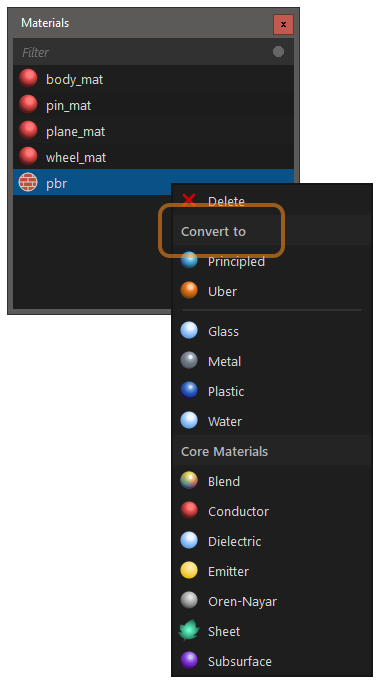
Task: Convert material to Glass
Action: pyautogui.click(x=272, y=331)
